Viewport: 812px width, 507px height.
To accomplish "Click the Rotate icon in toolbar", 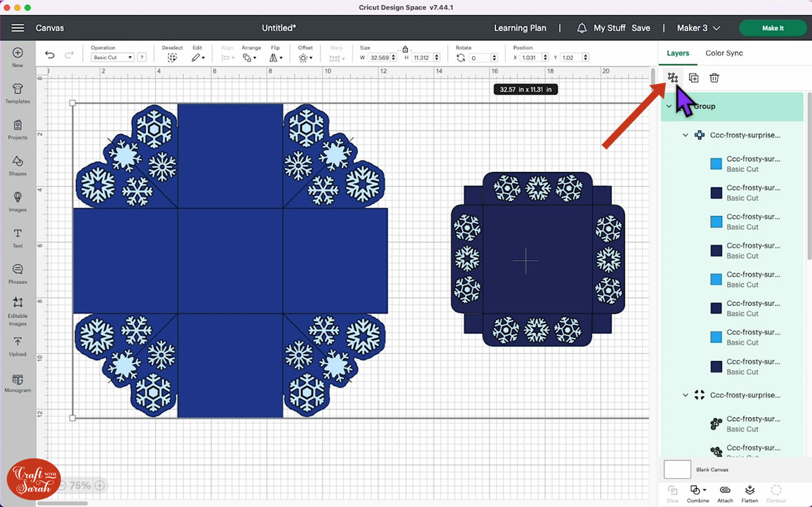I will [x=461, y=58].
